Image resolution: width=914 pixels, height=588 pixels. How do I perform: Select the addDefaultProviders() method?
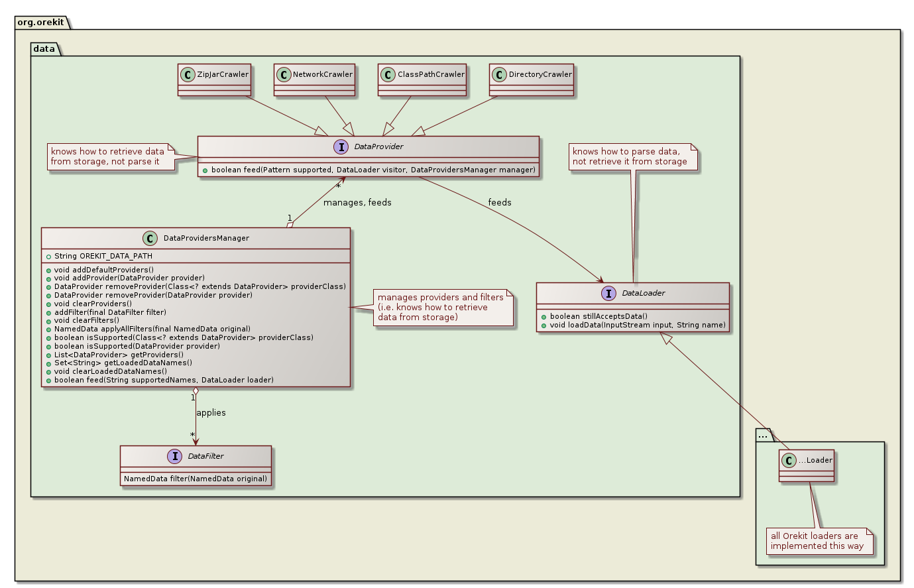click(x=103, y=270)
